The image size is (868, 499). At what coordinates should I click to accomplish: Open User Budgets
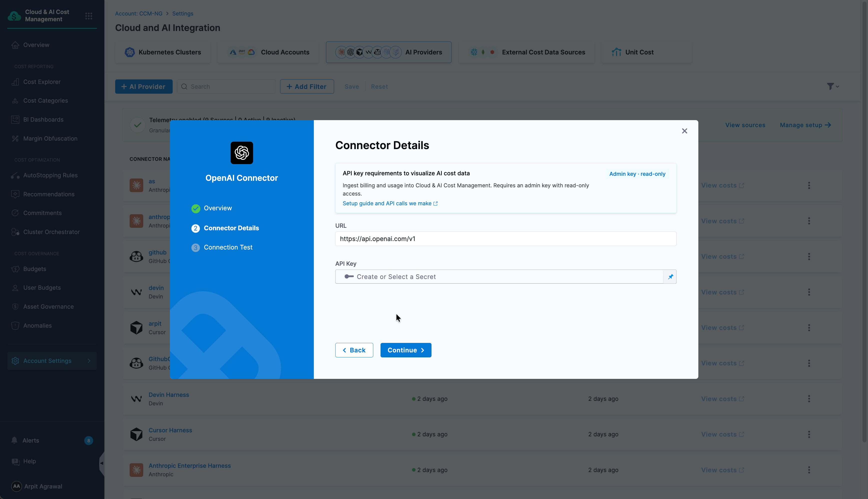42,287
